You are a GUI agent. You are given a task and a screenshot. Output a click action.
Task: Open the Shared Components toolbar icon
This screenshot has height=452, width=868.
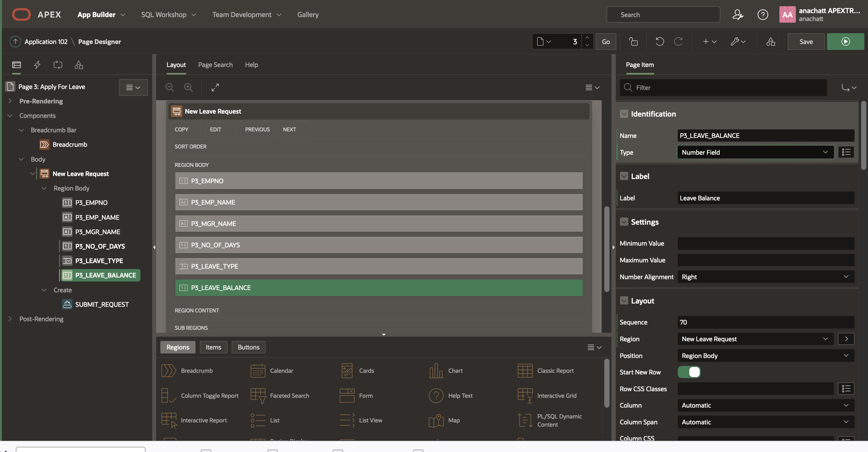pyautogui.click(x=770, y=41)
